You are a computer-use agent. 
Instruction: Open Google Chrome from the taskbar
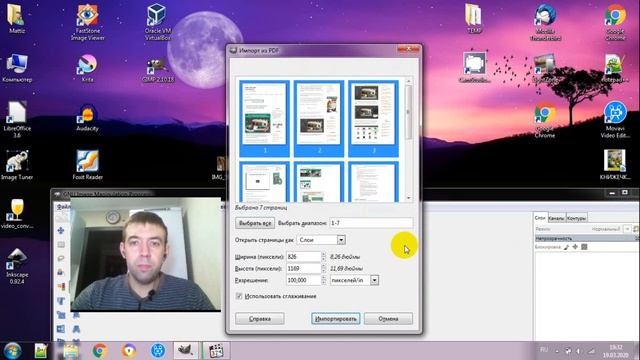click(x=100, y=351)
